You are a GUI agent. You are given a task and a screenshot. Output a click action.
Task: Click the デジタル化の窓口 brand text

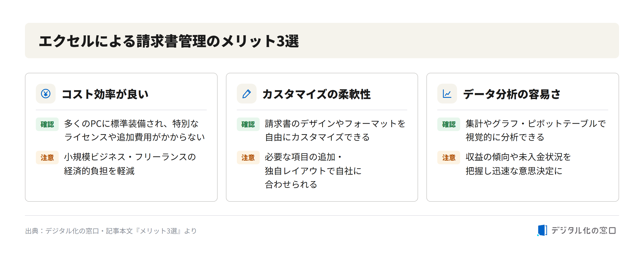(x=583, y=230)
